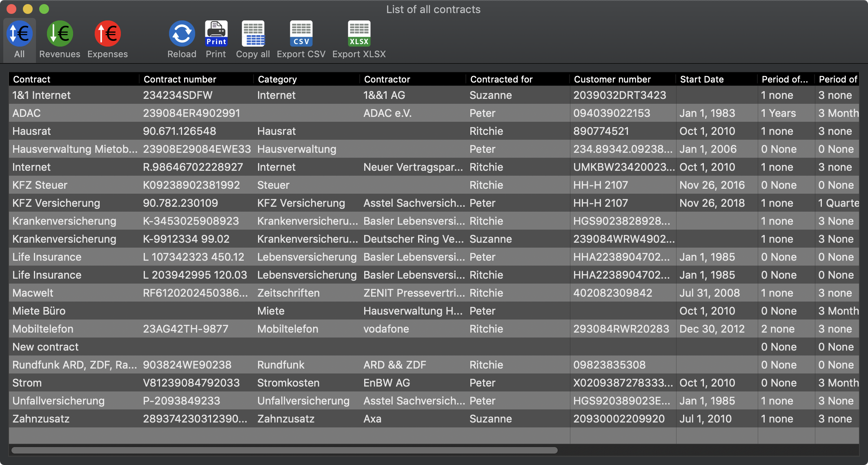Select contract number K-3453025908923
Viewport: 868px width, 465px height.
pos(191,221)
